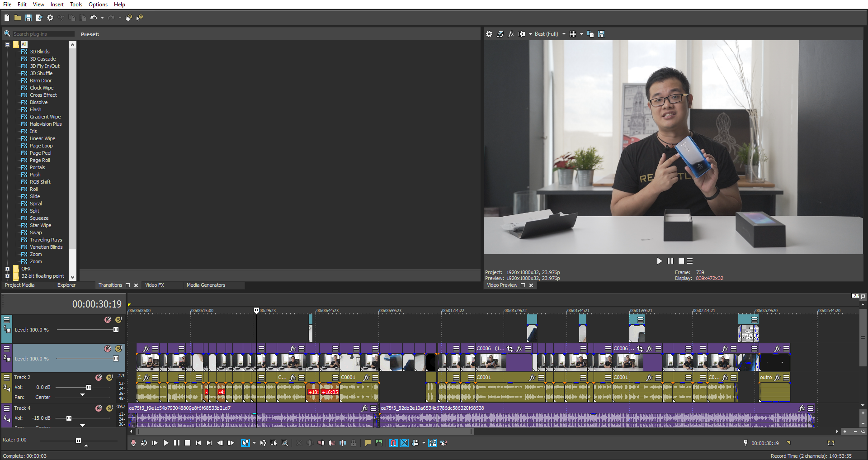Click the Undo arrow icon
868x460 pixels.
[94, 18]
